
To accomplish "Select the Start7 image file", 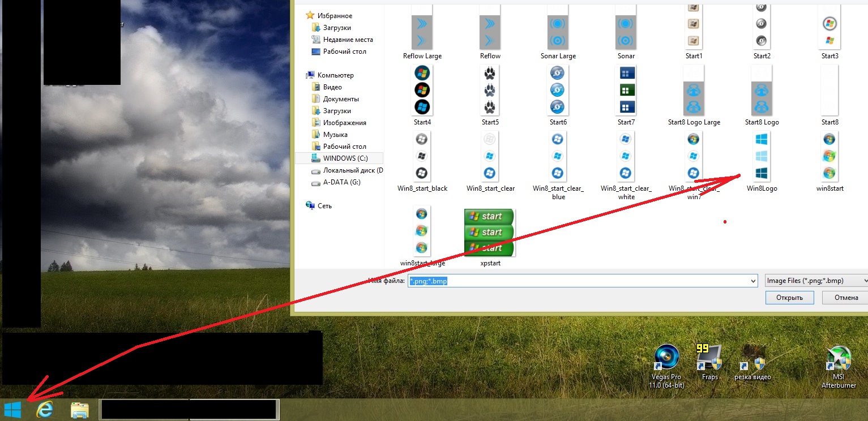I will [626, 95].
